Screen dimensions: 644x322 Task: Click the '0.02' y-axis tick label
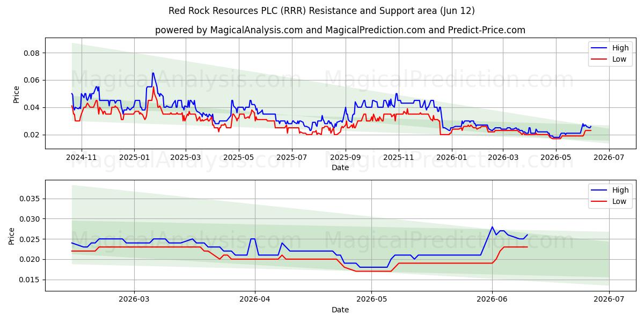click(x=33, y=135)
